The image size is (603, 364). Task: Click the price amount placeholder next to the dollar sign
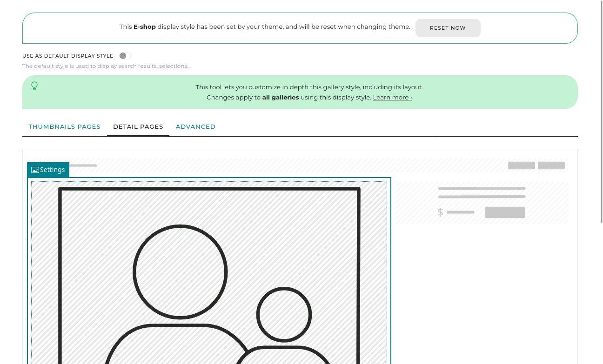[460, 212]
